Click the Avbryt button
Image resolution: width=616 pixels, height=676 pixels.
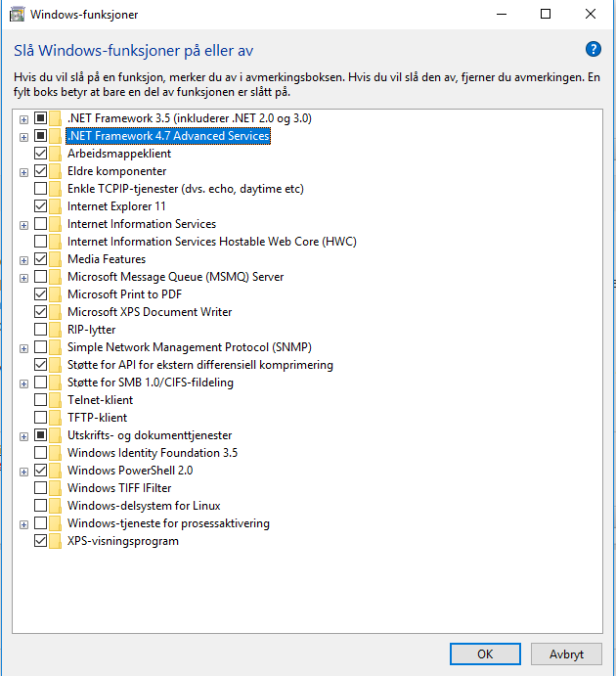pos(566,654)
